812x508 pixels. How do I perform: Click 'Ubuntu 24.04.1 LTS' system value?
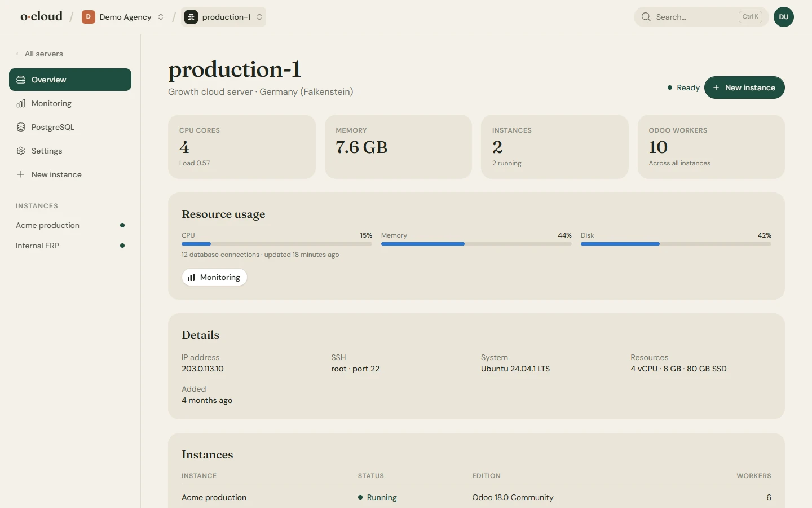[x=515, y=369]
